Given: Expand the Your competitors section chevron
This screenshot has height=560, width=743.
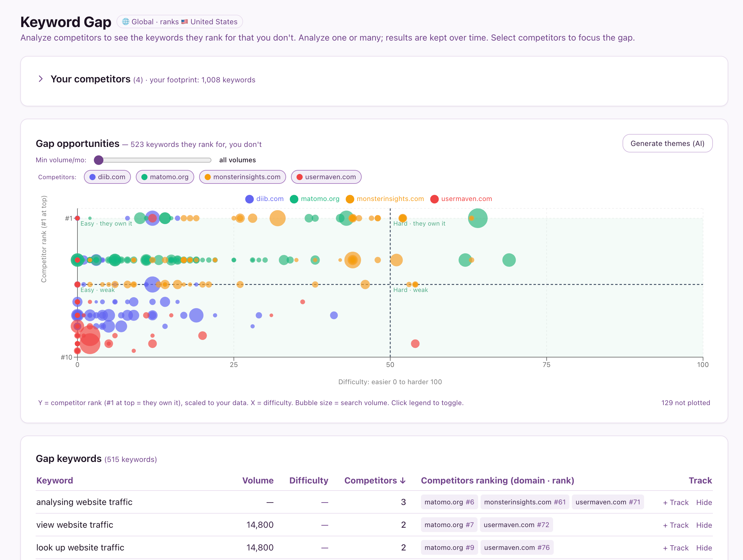Looking at the screenshot, I should (41, 79).
